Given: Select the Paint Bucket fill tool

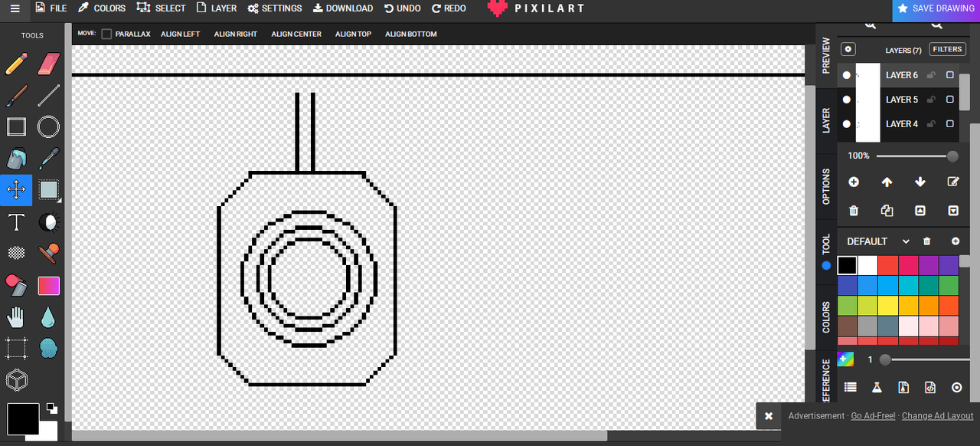Looking at the screenshot, I should (16, 159).
